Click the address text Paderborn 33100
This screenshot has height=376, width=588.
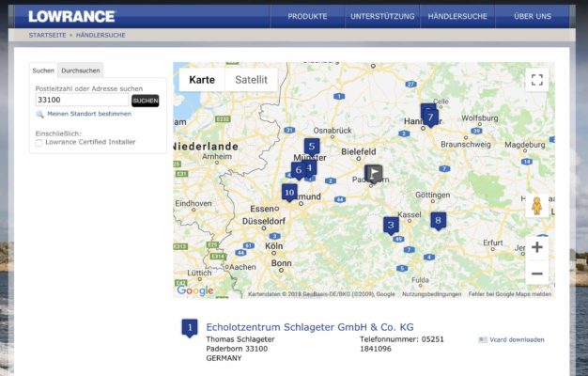coord(237,349)
